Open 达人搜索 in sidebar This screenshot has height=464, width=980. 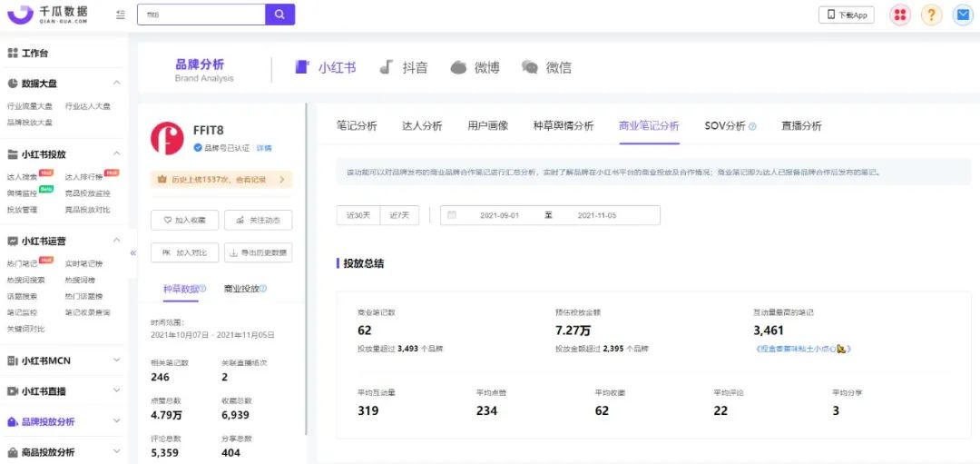[23, 177]
